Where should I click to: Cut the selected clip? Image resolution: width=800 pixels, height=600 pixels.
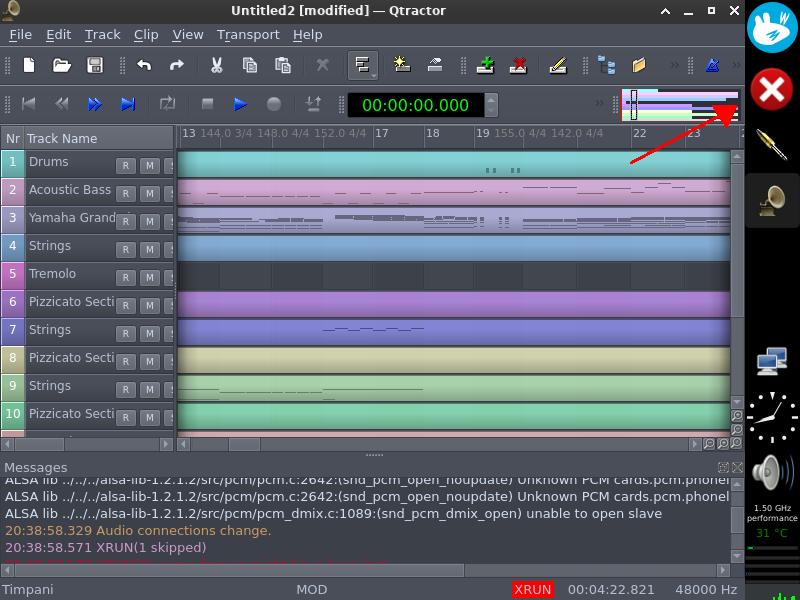point(215,65)
